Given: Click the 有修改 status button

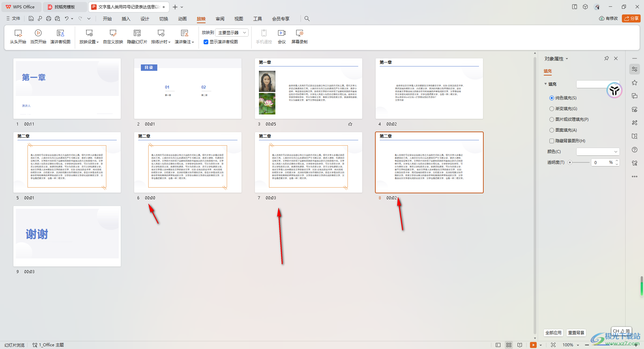Looking at the screenshot, I should pos(608,18).
